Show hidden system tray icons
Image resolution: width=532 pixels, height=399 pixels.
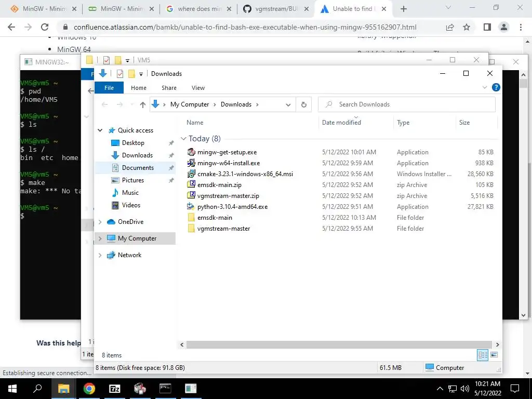tap(440, 389)
